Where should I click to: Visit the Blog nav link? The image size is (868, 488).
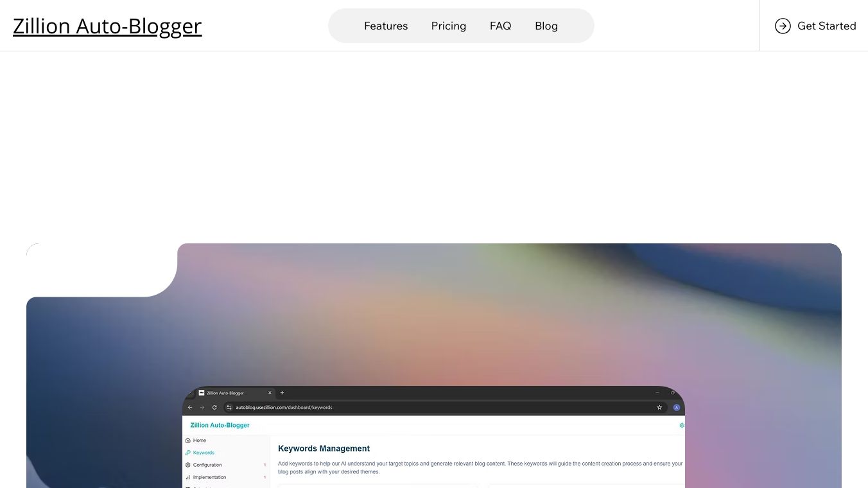pyautogui.click(x=546, y=26)
